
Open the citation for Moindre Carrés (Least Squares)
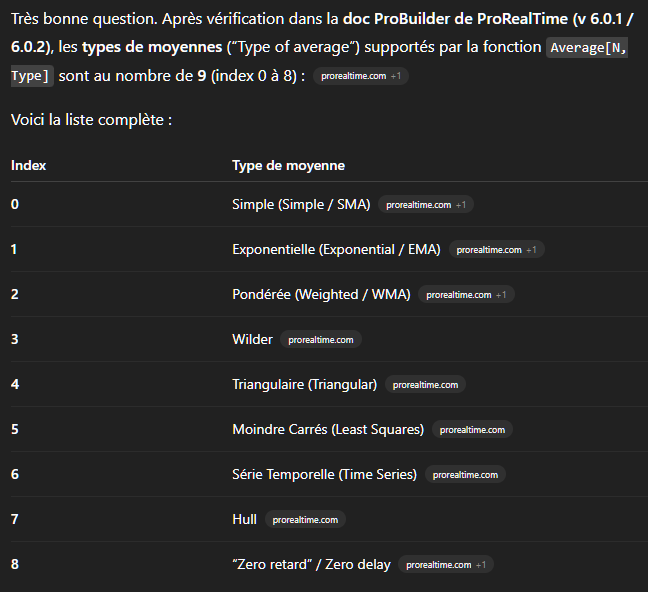click(472, 430)
